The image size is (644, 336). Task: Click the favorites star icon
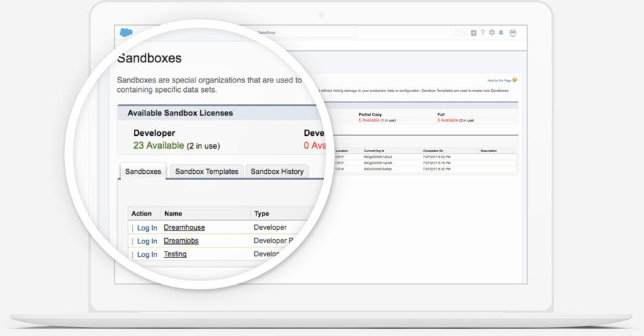(x=458, y=32)
